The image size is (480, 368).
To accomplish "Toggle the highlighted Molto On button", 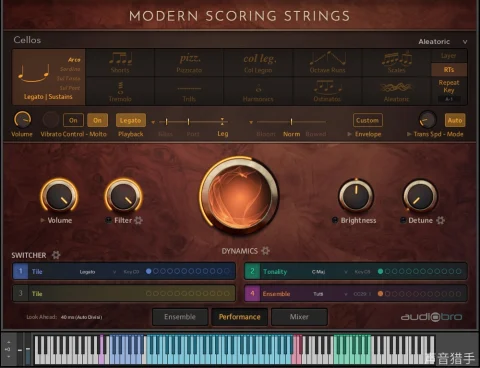I will (97, 120).
